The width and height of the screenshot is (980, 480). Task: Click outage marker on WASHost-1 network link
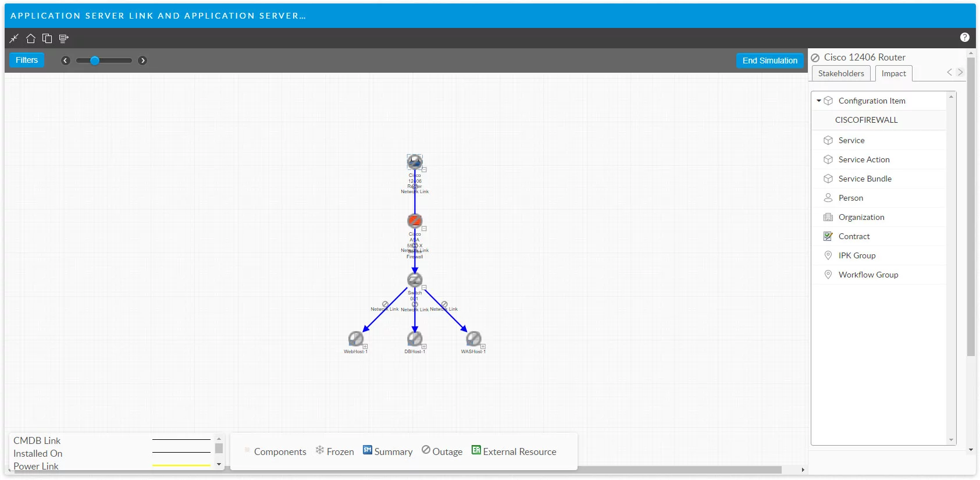(x=444, y=304)
